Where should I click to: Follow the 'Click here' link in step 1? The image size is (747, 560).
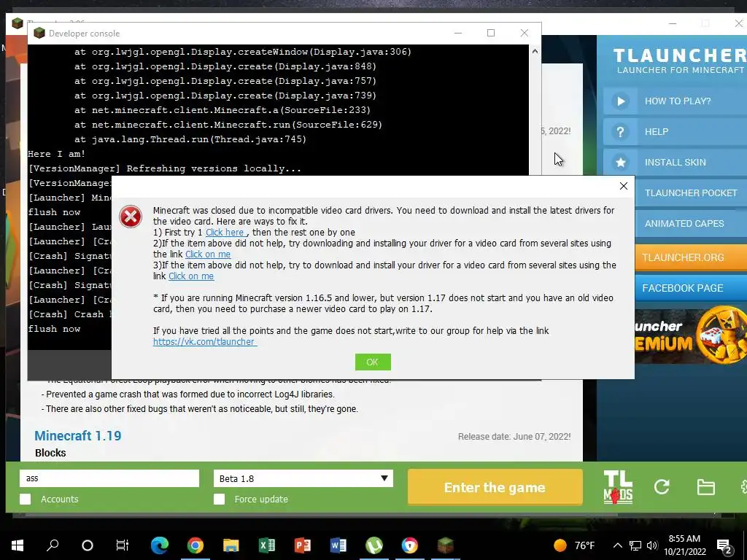[x=226, y=233]
